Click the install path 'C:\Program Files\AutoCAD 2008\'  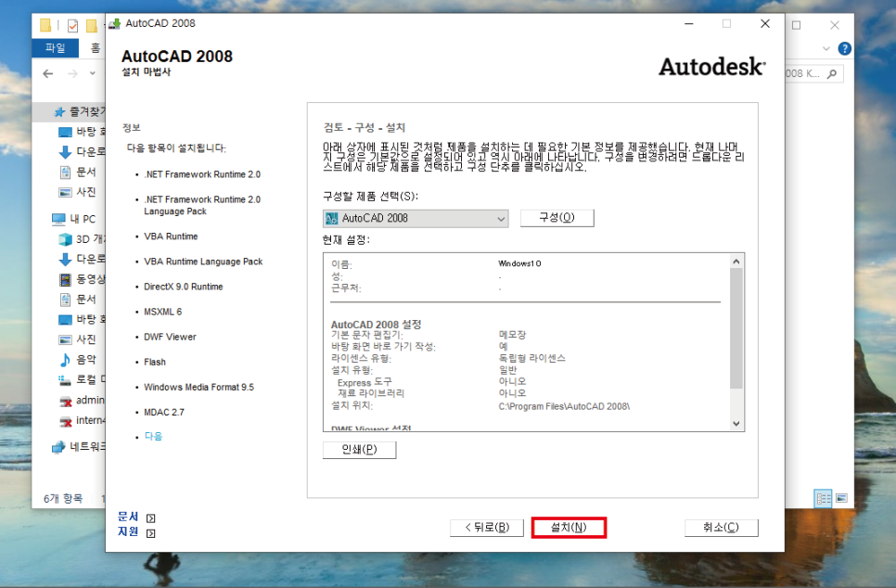[564, 406]
